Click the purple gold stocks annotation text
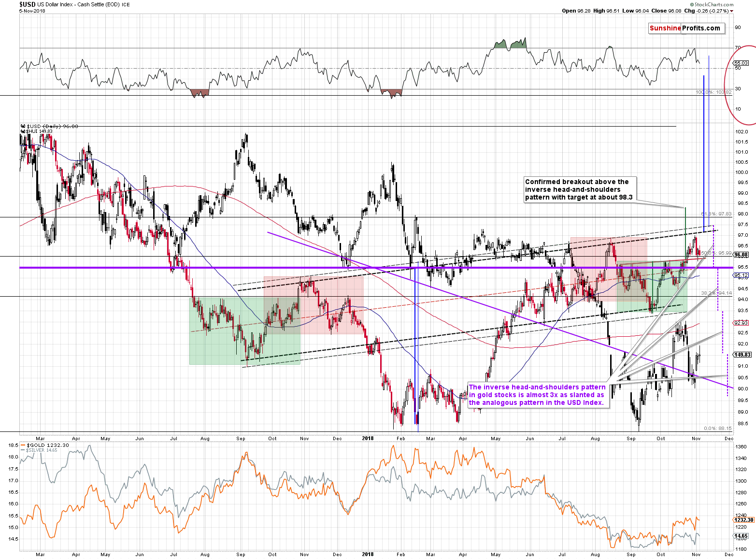The image size is (756, 559). 537,395
